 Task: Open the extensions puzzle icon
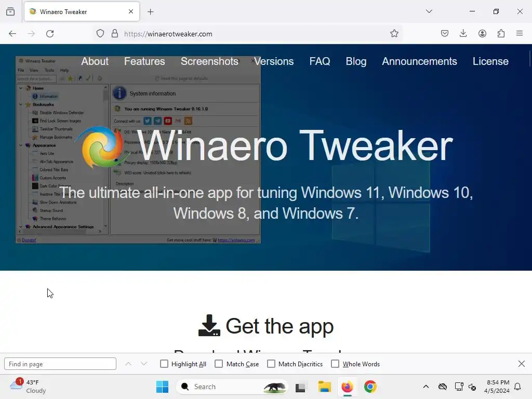[501, 33]
